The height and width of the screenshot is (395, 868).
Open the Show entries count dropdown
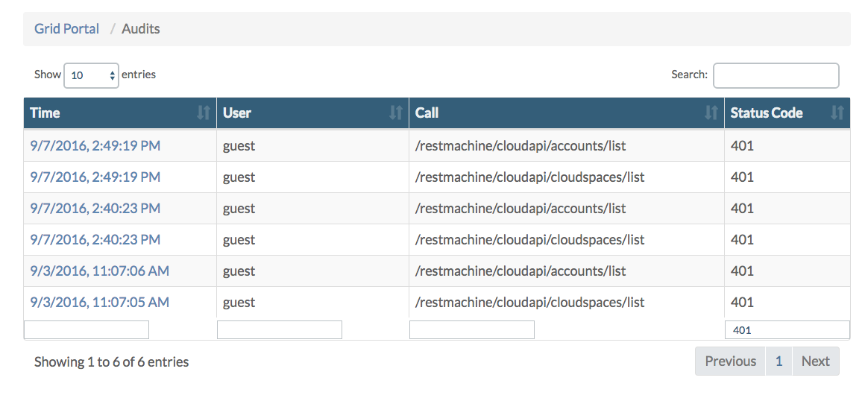tap(92, 75)
